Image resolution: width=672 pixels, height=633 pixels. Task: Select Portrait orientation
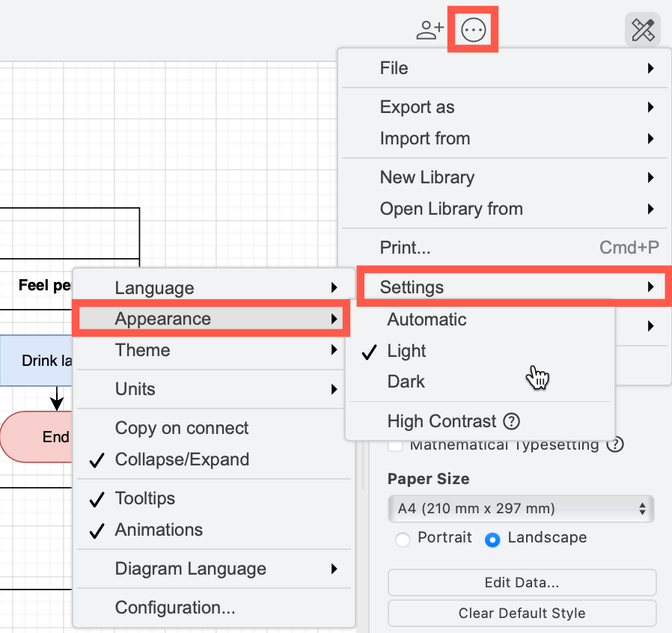point(403,537)
